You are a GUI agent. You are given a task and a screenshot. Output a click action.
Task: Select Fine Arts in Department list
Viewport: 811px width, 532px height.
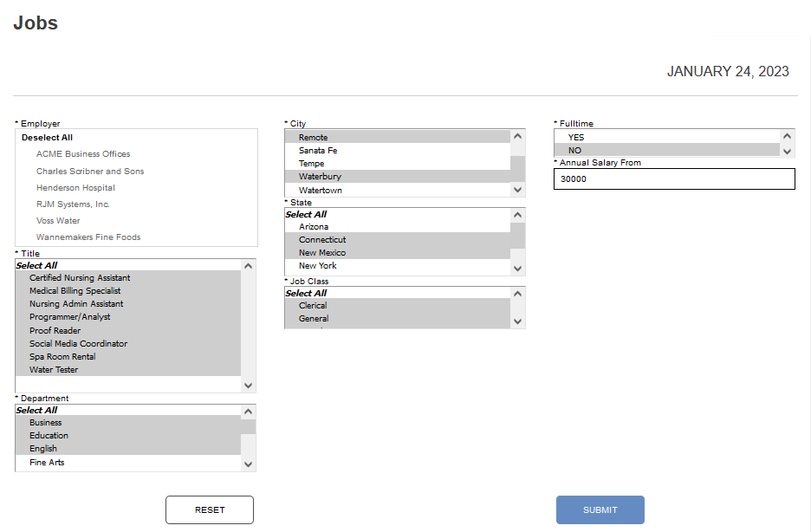(x=47, y=463)
